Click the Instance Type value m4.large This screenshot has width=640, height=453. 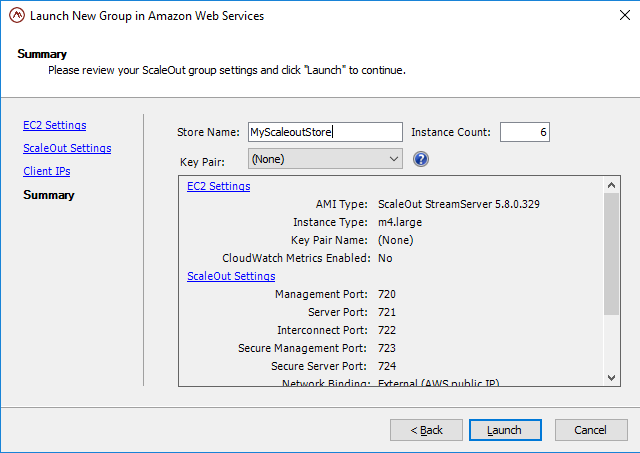coord(400,222)
